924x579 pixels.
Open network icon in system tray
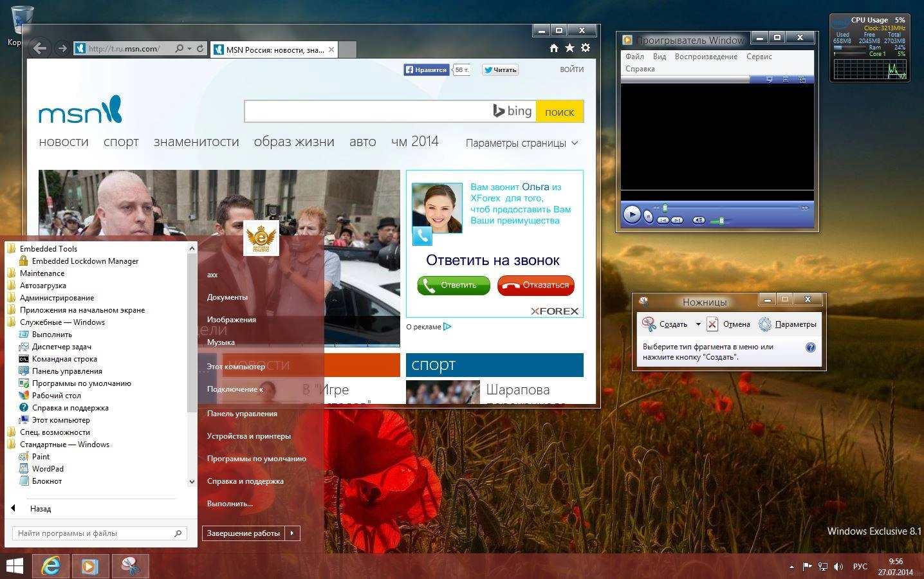coord(822,567)
